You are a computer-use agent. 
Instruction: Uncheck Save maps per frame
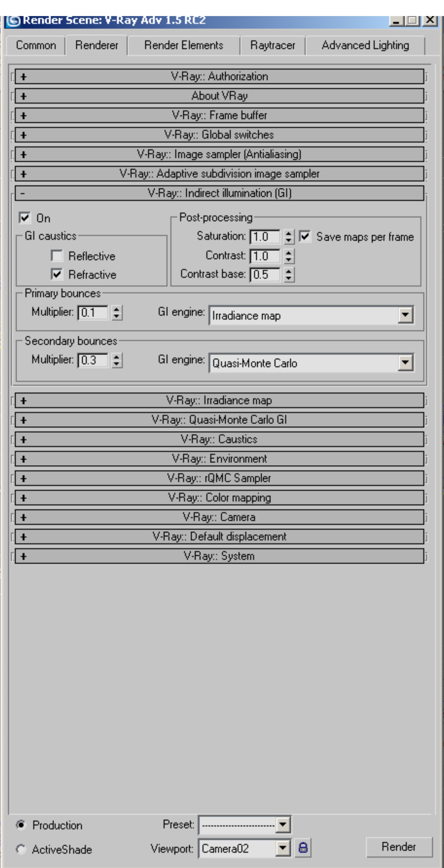[305, 236]
